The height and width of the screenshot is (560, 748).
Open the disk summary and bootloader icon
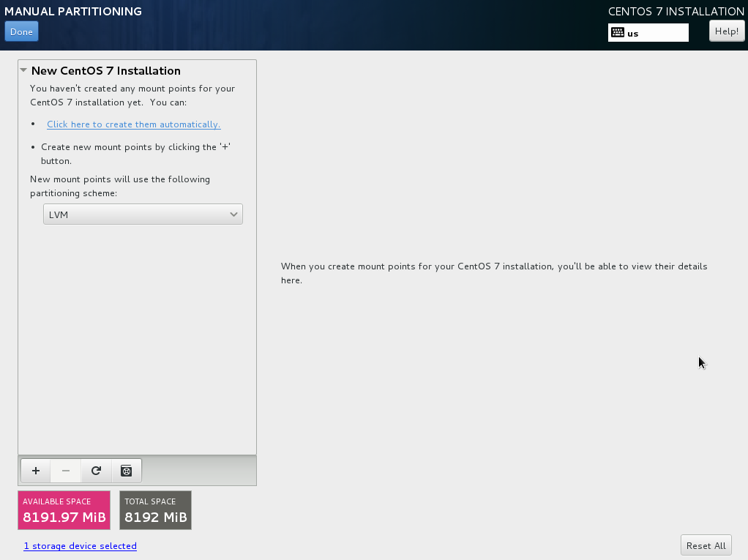pyautogui.click(x=127, y=471)
